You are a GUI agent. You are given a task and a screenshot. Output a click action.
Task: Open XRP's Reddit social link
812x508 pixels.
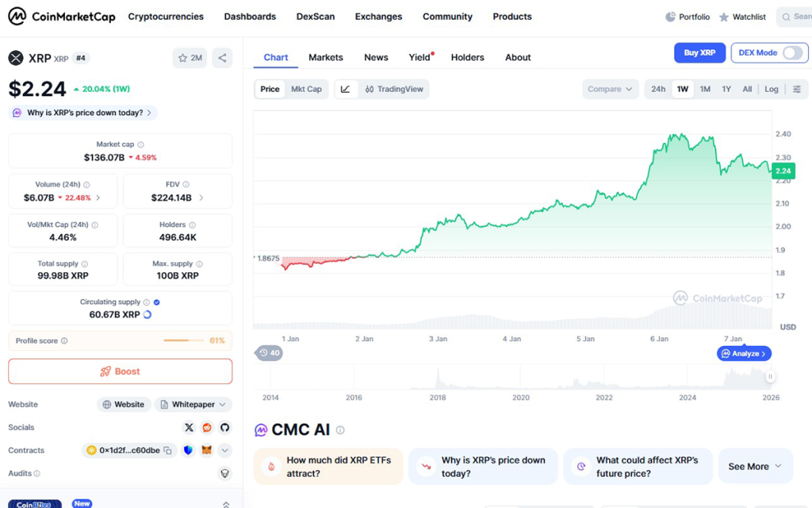[207, 427]
